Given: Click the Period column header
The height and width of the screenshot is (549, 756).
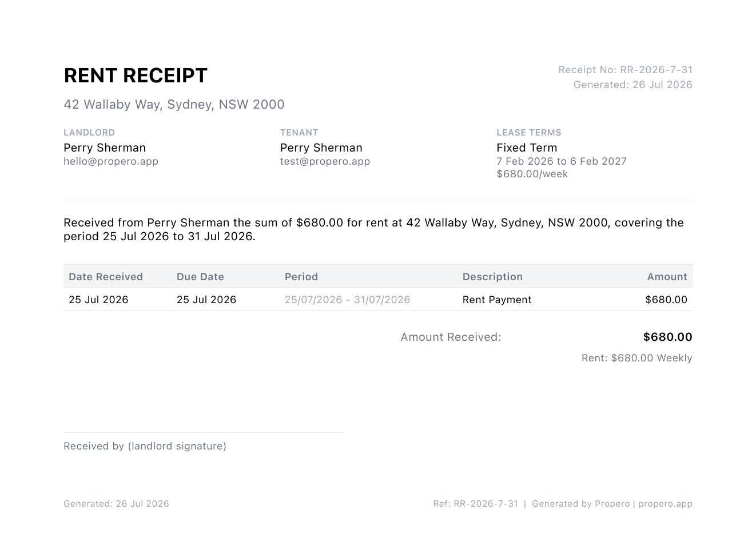Looking at the screenshot, I should click(301, 277).
